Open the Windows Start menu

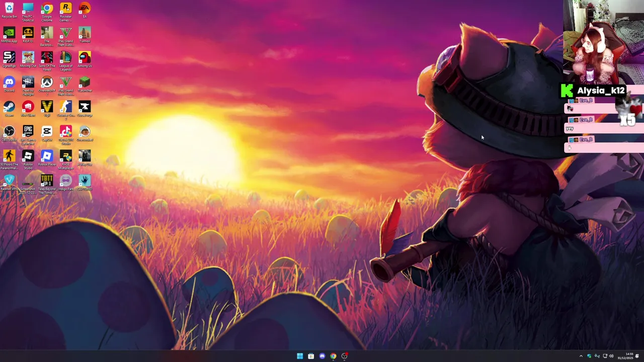pyautogui.click(x=300, y=356)
